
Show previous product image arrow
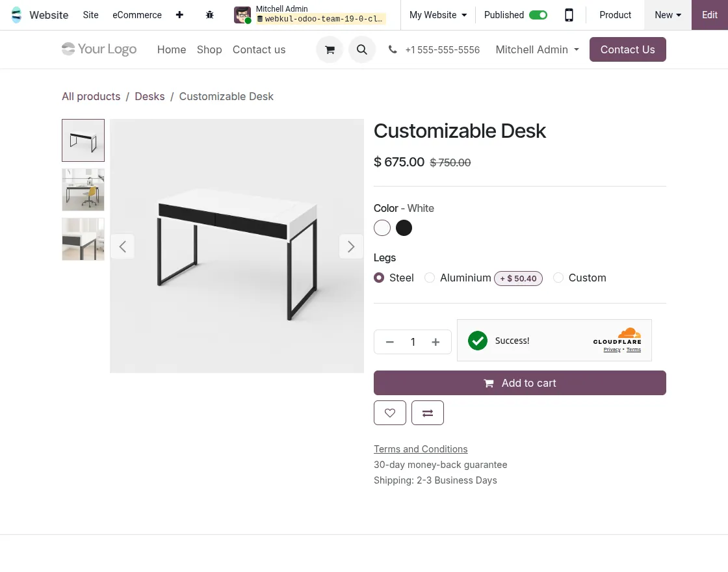click(122, 246)
